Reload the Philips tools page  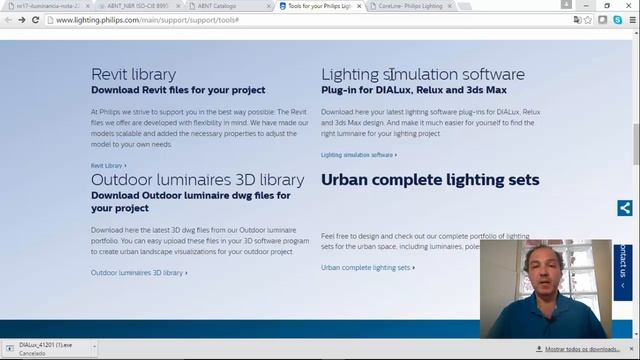[x=36, y=20]
